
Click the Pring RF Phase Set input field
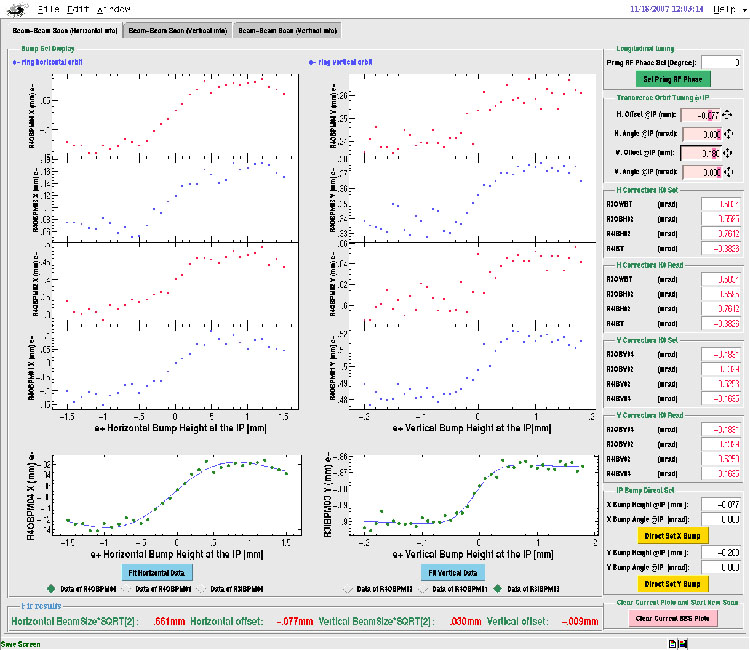click(720, 62)
